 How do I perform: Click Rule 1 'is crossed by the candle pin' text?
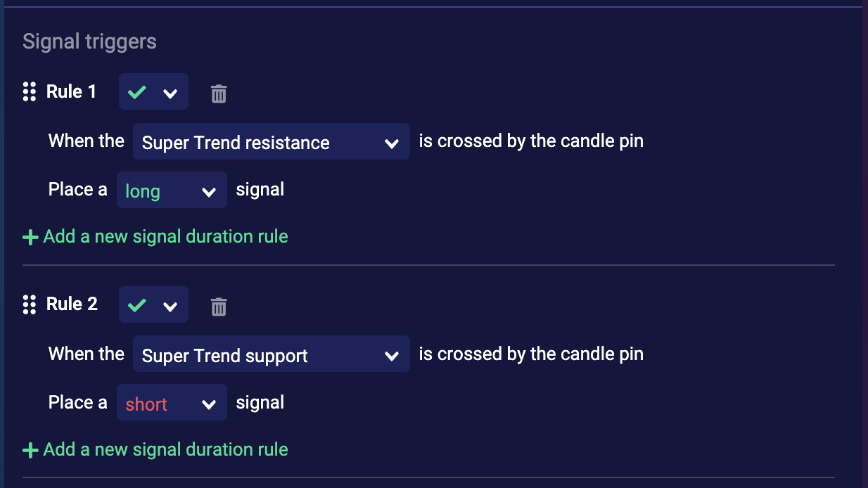click(531, 141)
